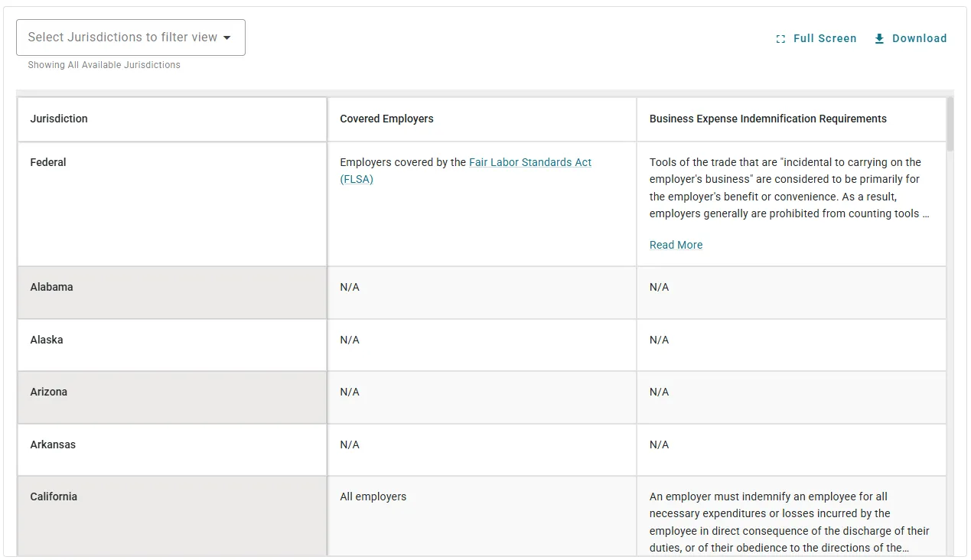Select the California jurisdiction row
This screenshot has width=971, height=560.
[54, 497]
